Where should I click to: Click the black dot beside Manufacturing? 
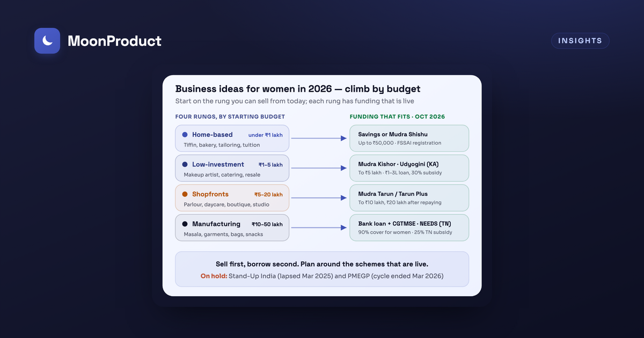[185, 224]
